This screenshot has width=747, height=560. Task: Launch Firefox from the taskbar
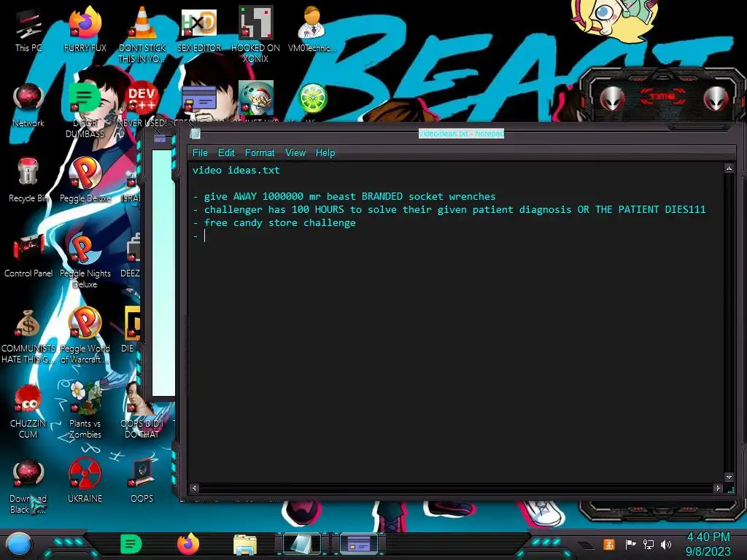pyautogui.click(x=188, y=544)
